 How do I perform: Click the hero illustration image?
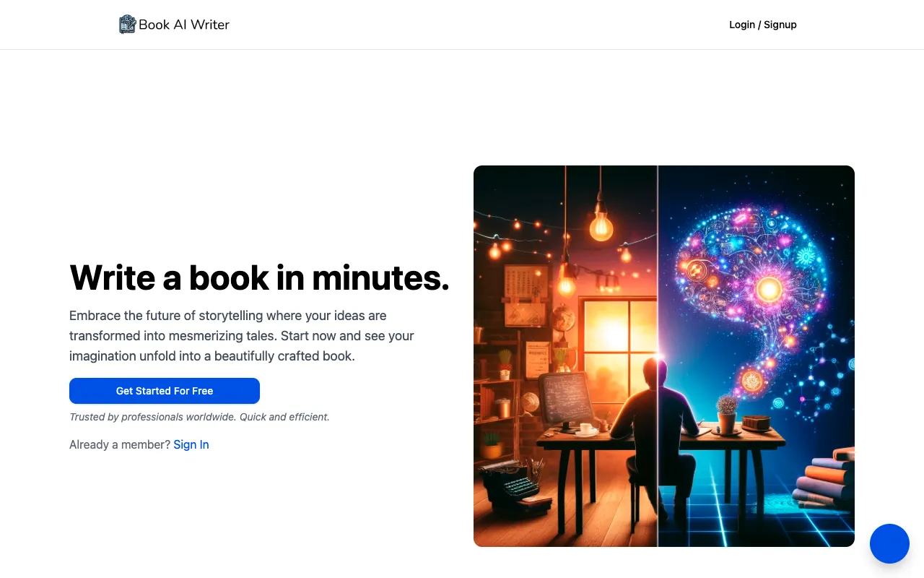[x=663, y=355]
